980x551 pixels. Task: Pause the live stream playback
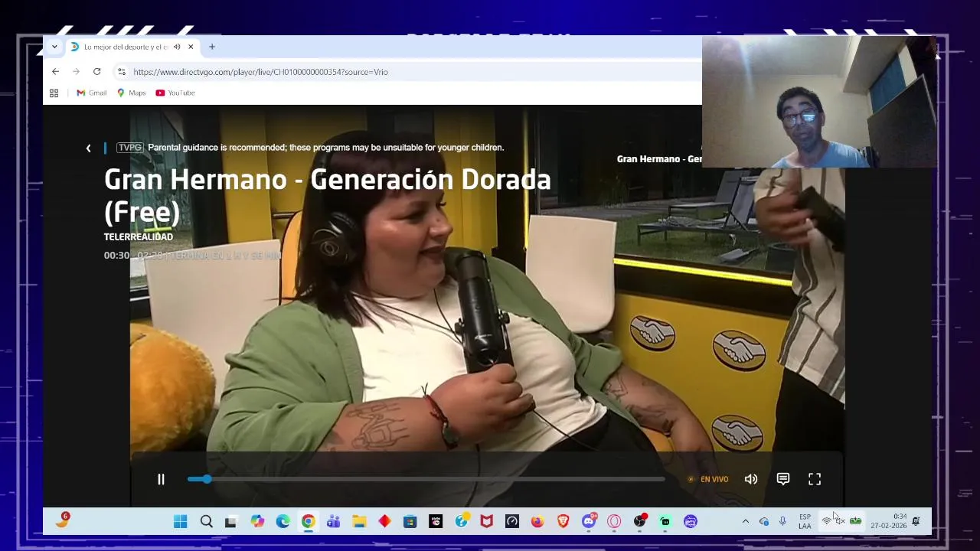pyautogui.click(x=161, y=479)
